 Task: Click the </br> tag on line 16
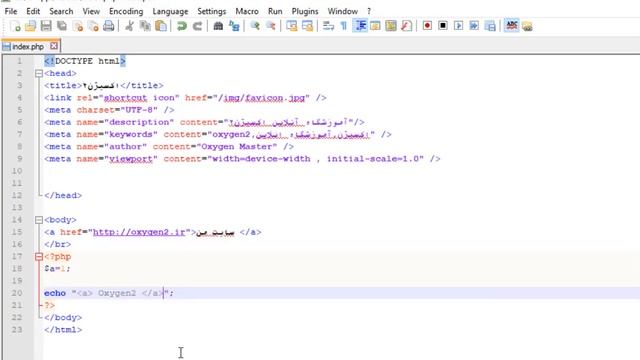click(x=58, y=244)
